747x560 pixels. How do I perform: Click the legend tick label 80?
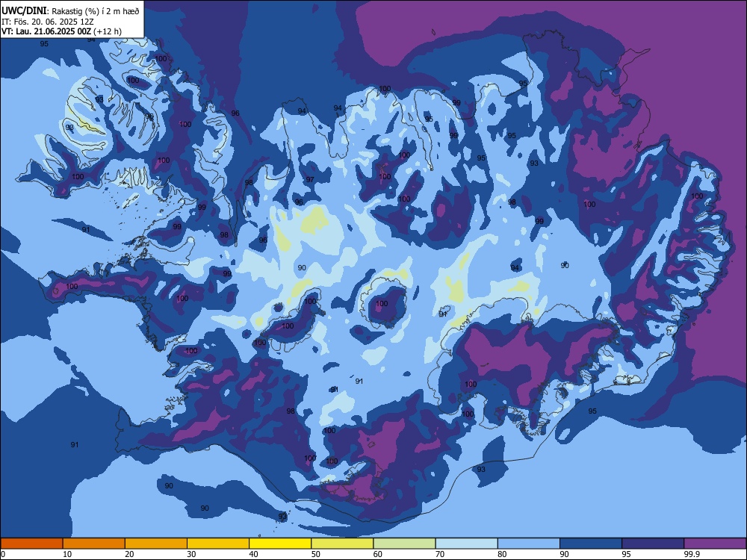(502, 554)
